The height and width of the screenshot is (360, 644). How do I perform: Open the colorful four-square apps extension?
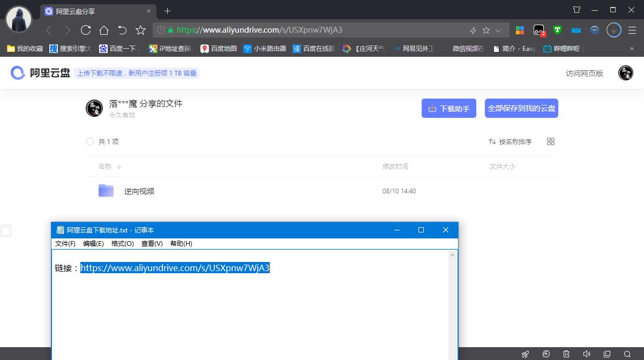[520, 30]
